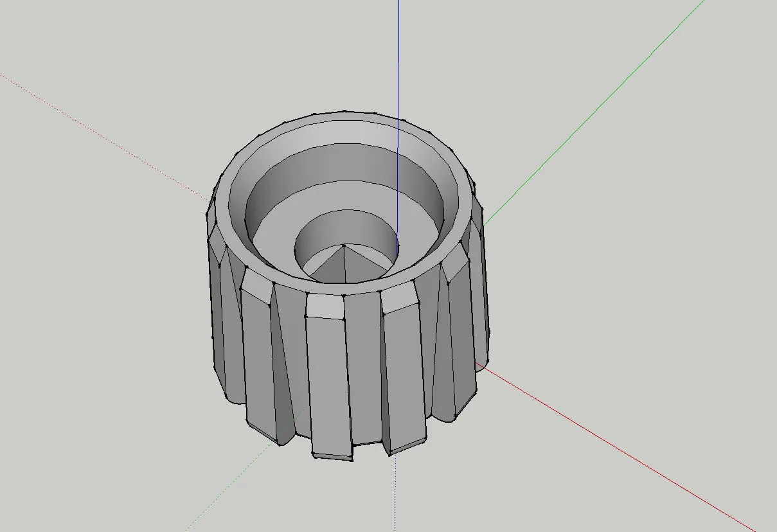The image size is (777, 532).
Task: Select the cone apex point inside the center hole
Action: [344, 245]
